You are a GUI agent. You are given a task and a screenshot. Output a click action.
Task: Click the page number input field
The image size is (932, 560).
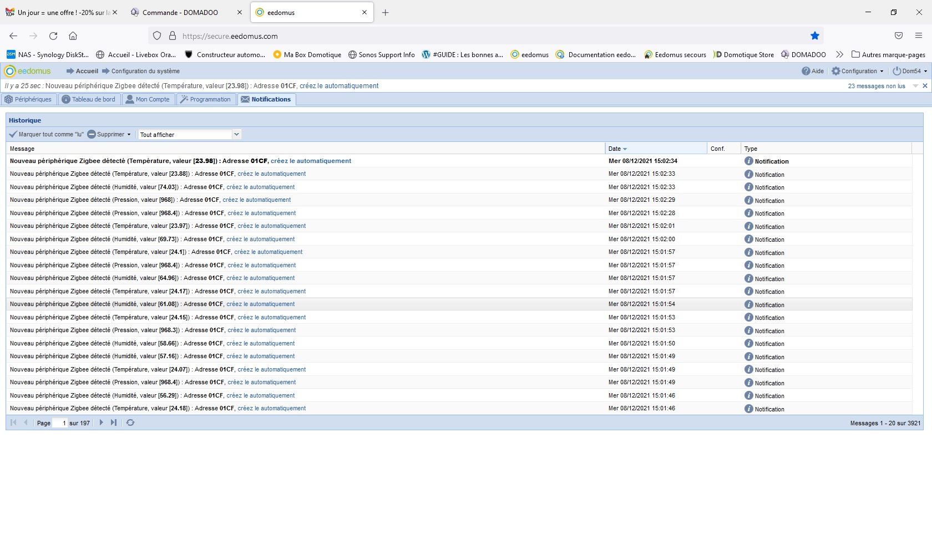pos(60,423)
